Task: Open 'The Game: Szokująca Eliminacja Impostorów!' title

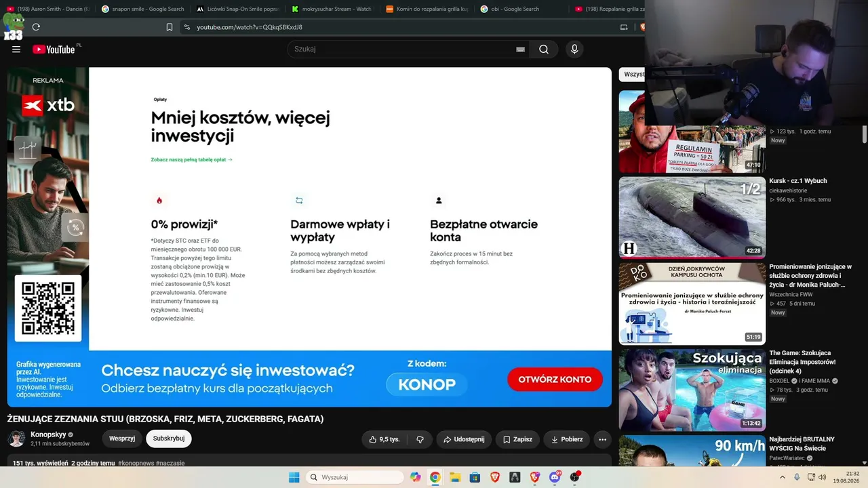Action: [803, 362]
